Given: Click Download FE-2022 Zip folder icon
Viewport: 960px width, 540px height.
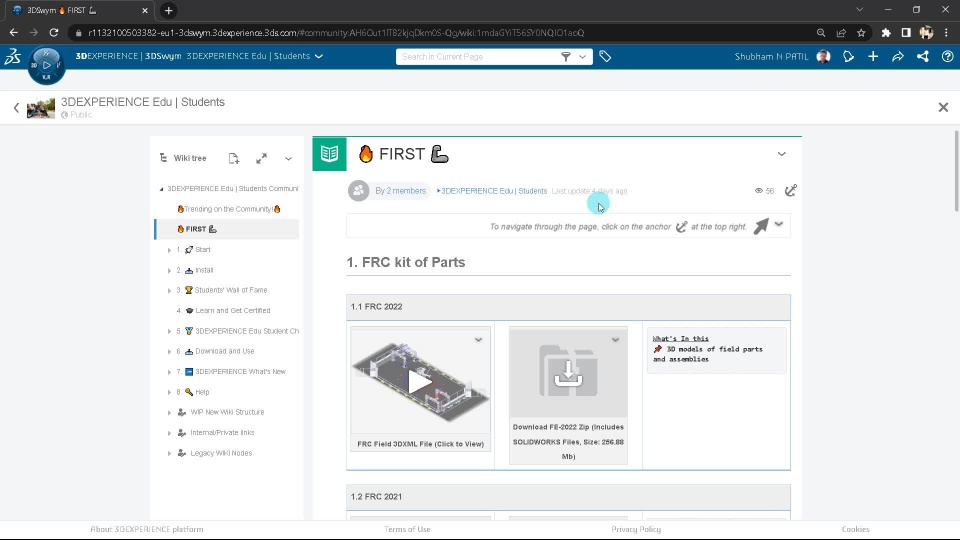Looking at the screenshot, I should (x=568, y=372).
